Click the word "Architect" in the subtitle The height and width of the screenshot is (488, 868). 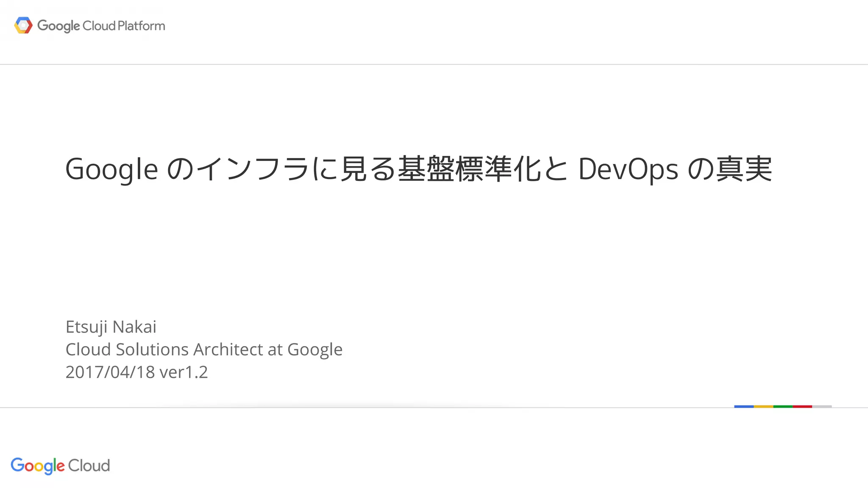pos(228,349)
